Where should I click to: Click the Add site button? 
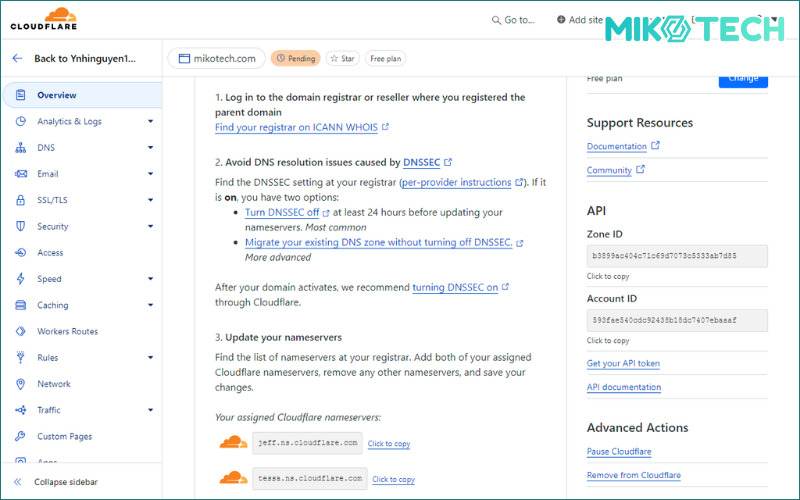point(580,20)
